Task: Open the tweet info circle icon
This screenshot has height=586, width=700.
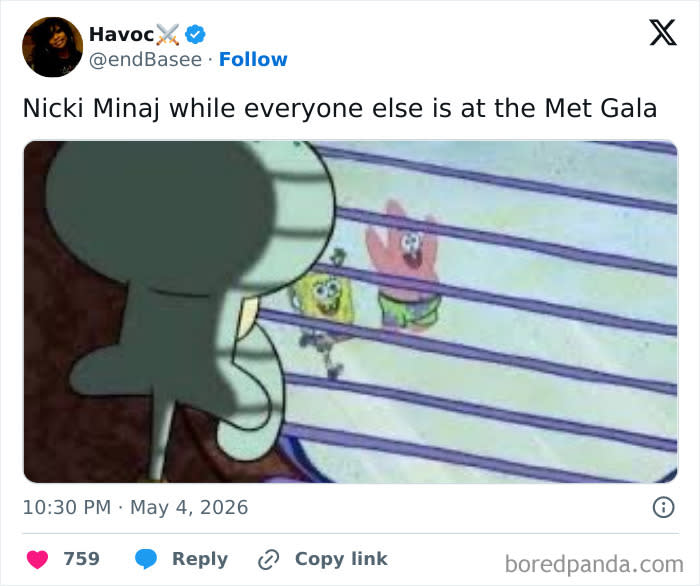Action: point(663,507)
